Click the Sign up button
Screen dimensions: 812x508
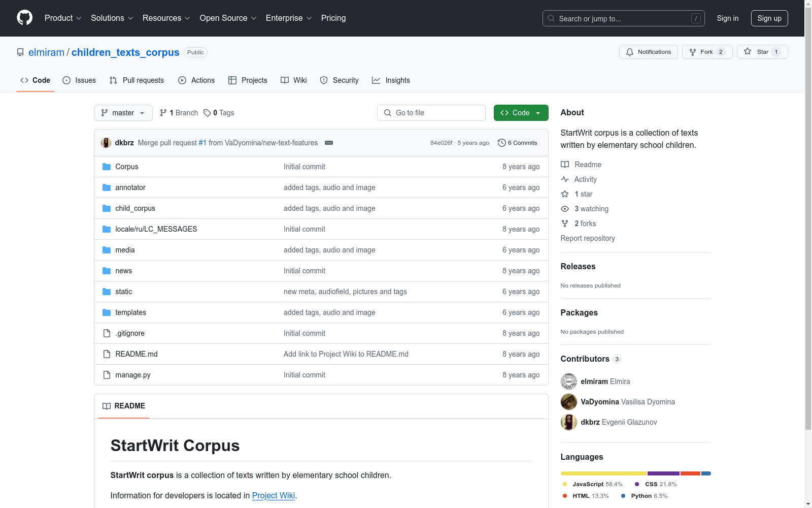tap(769, 18)
